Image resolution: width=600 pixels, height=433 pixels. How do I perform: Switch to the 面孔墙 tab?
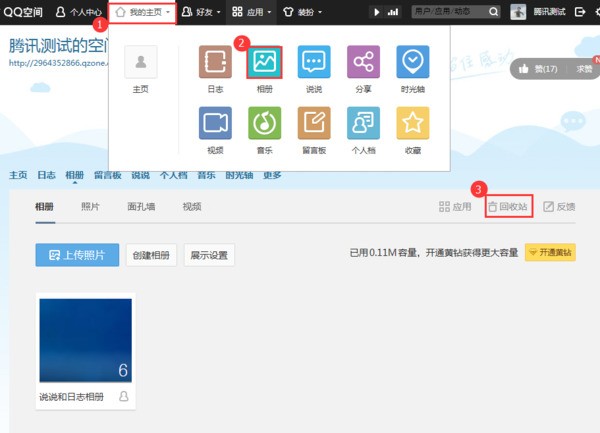[141, 207]
